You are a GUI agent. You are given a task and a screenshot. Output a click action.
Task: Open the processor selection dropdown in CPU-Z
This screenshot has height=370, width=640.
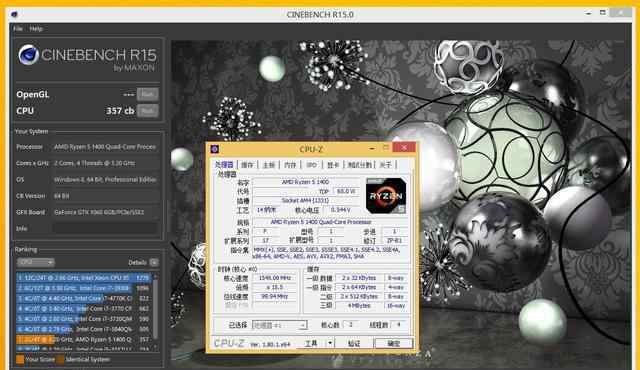280,325
